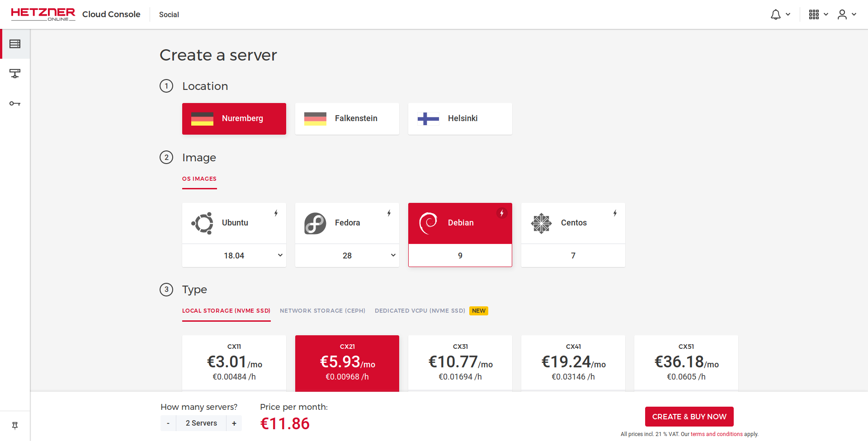The width and height of the screenshot is (868, 441).
Task: Select the CX31 server type
Action: [x=460, y=363]
